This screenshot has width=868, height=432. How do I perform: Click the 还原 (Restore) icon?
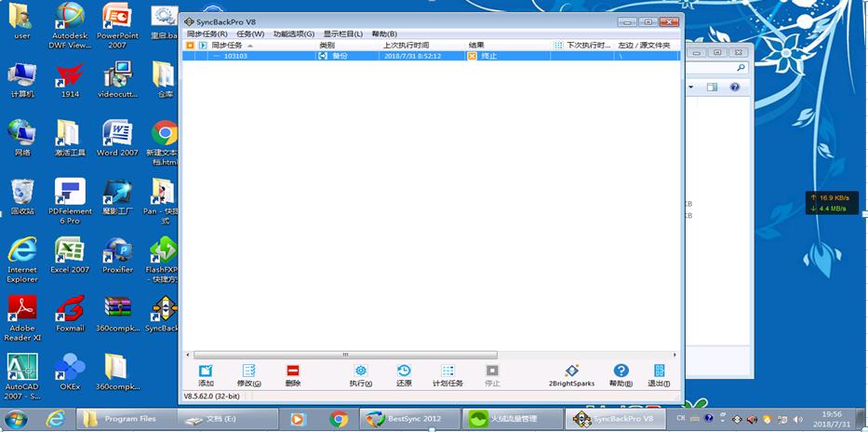point(404,371)
